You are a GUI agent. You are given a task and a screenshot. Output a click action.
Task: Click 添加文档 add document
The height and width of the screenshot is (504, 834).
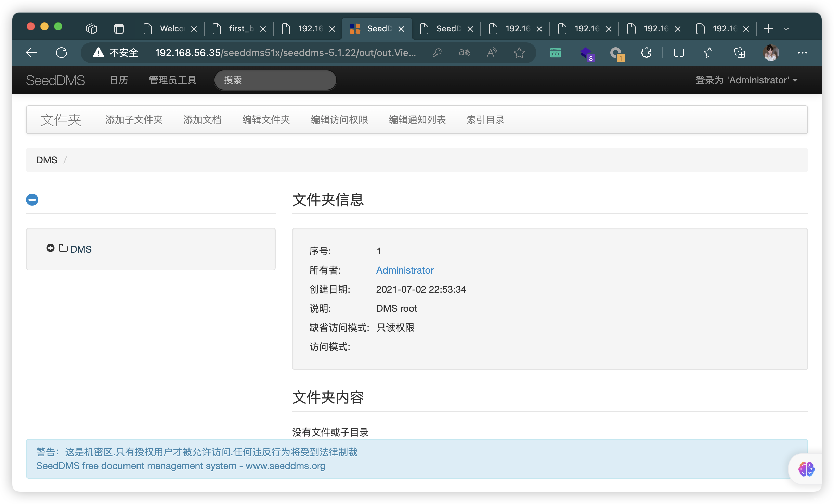[202, 120]
